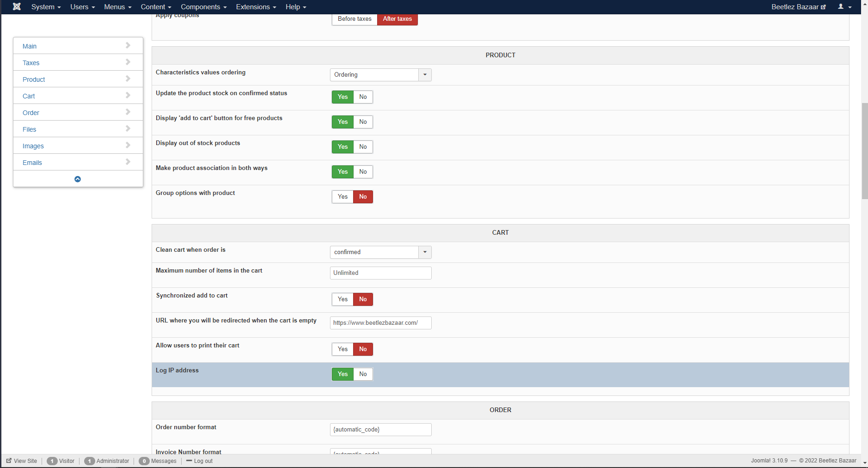The height and width of the screenshot is (468, 868).
Task: Enable Group options with product via Yes
Action: coord(342,197)
